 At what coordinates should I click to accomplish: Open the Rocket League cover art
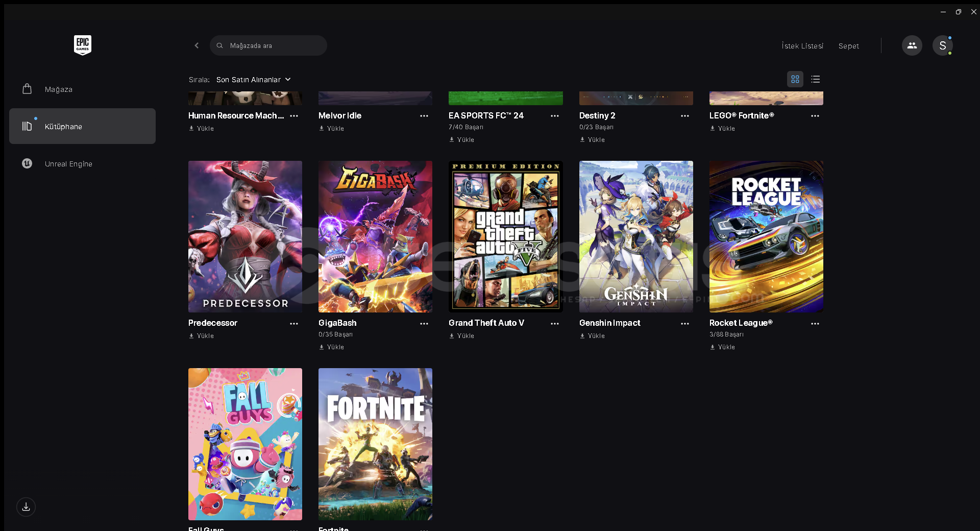click(766, 236)
